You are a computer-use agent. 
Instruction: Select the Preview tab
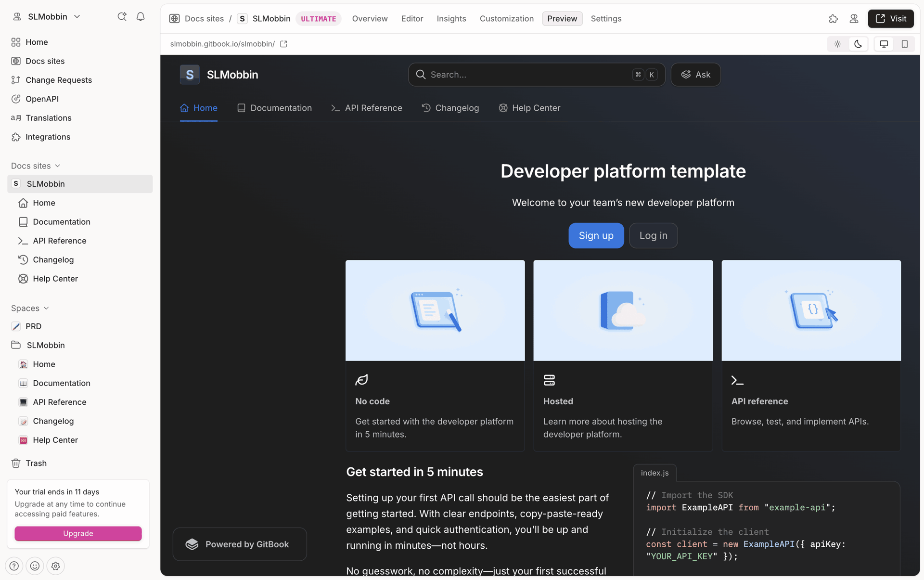(x=562, y=19)
